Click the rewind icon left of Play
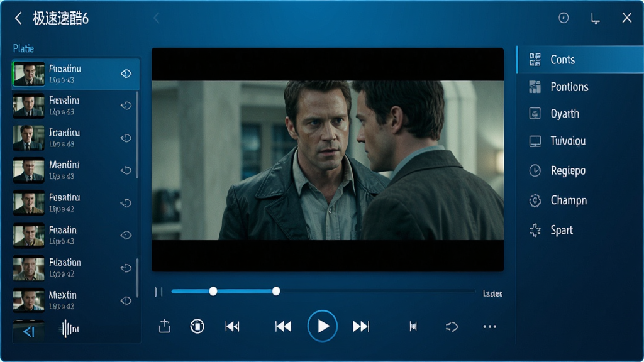The width and height of the screenshot is (644, 362). pyautogui.click(x=284, y=326)
